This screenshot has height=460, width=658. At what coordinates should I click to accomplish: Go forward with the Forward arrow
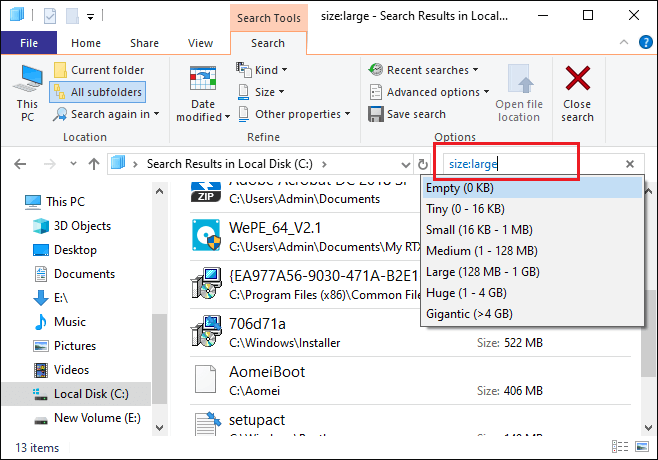(50, 164)
